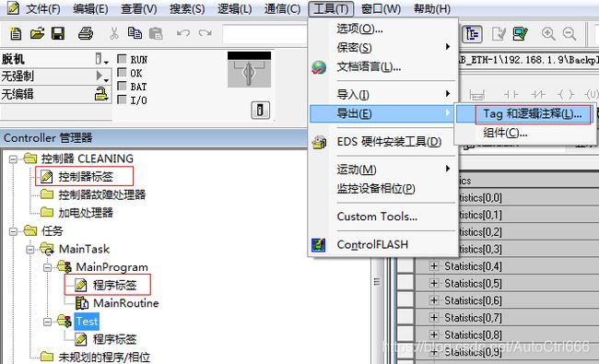Choose Tag 和逻辑注释(L)... export option
Viewport: 599px width, 364px height.
[525, 113]
